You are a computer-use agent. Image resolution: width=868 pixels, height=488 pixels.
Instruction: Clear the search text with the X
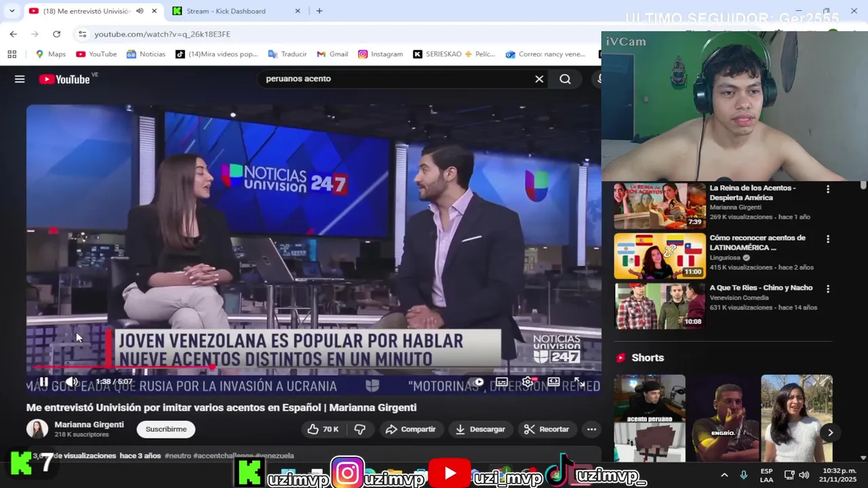click(539, 79)
